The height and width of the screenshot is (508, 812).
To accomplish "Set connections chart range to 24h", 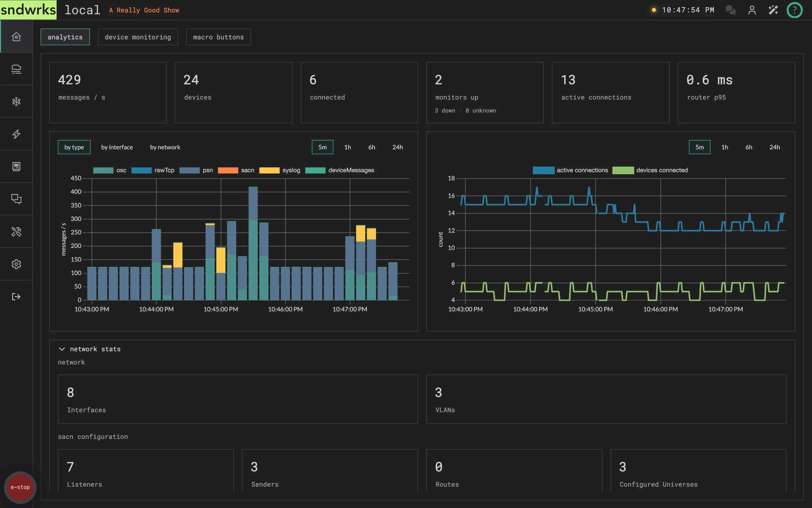I will 775,147.
